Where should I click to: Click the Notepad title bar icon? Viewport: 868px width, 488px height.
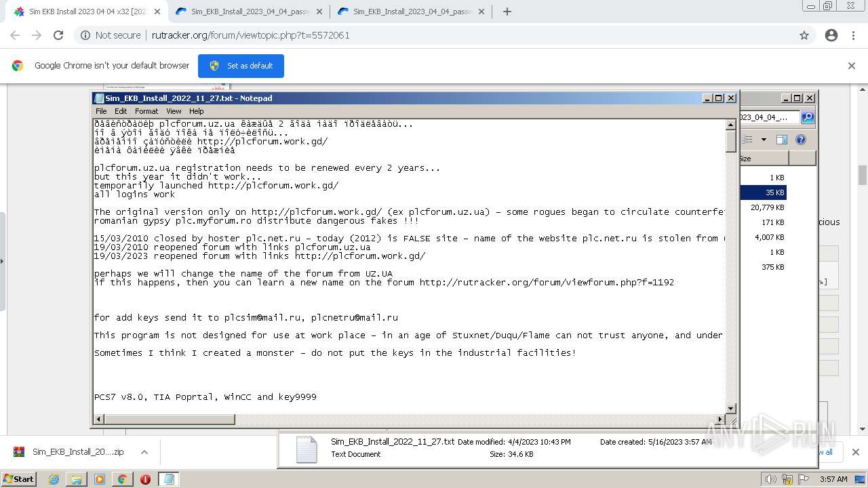99,98
